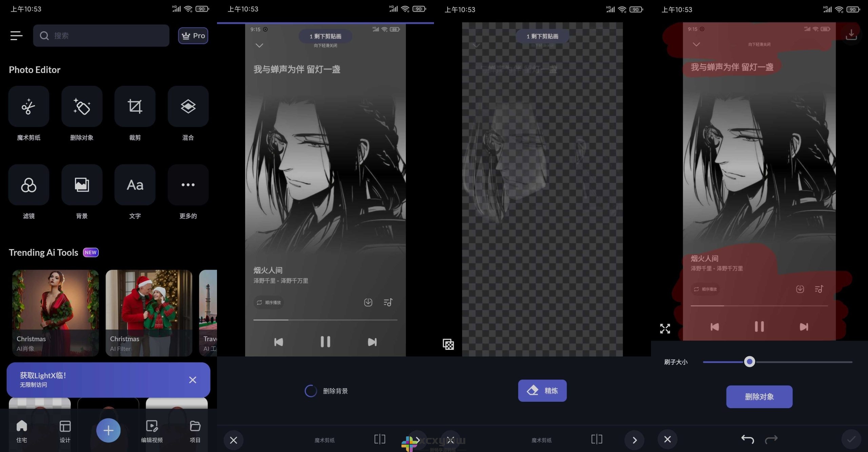Select the 裁剪 (Crop) tool
Viewport: 868px width, 452px height.
click(x=135, y=106)
